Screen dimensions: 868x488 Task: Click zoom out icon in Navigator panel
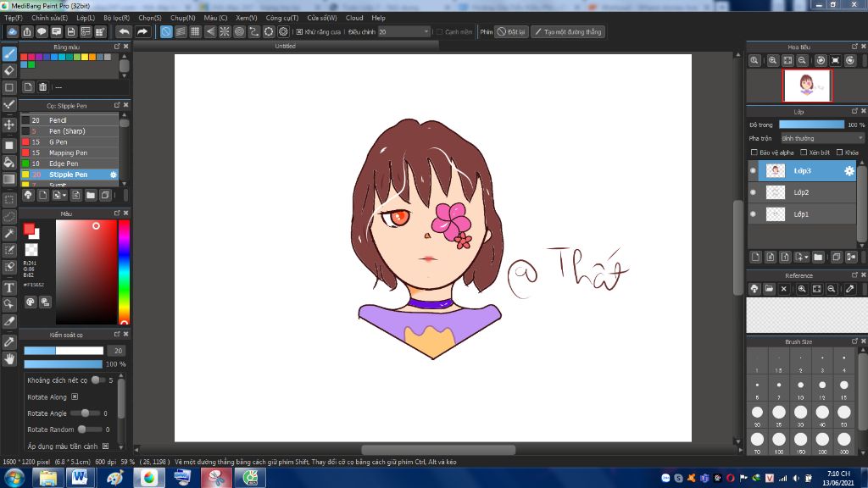[x=802, y=60]
